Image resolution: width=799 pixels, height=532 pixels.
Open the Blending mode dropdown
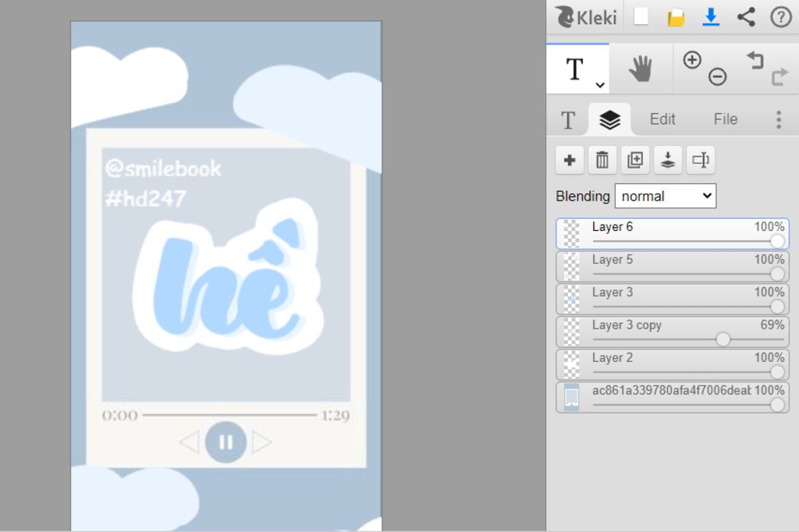tap(666, 197)
